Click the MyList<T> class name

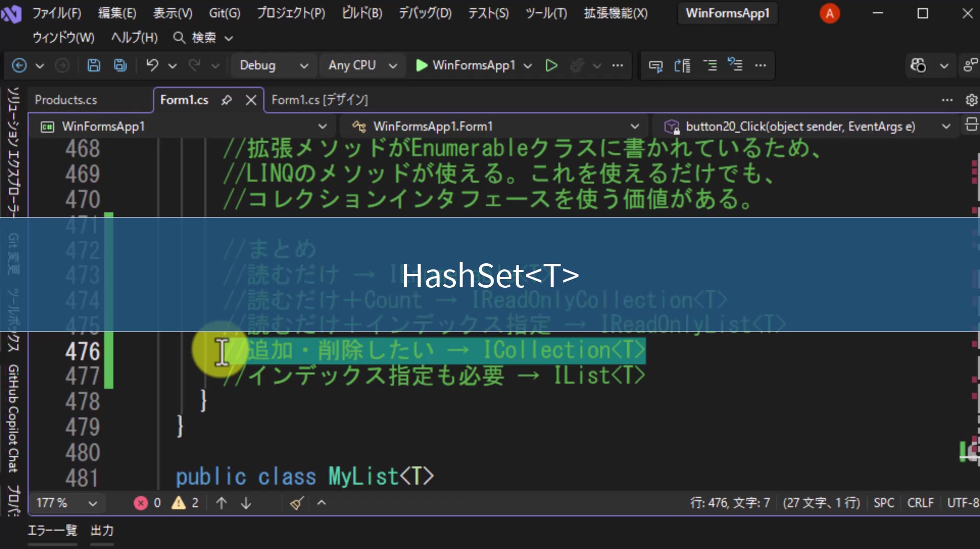[x=381, y=477]
